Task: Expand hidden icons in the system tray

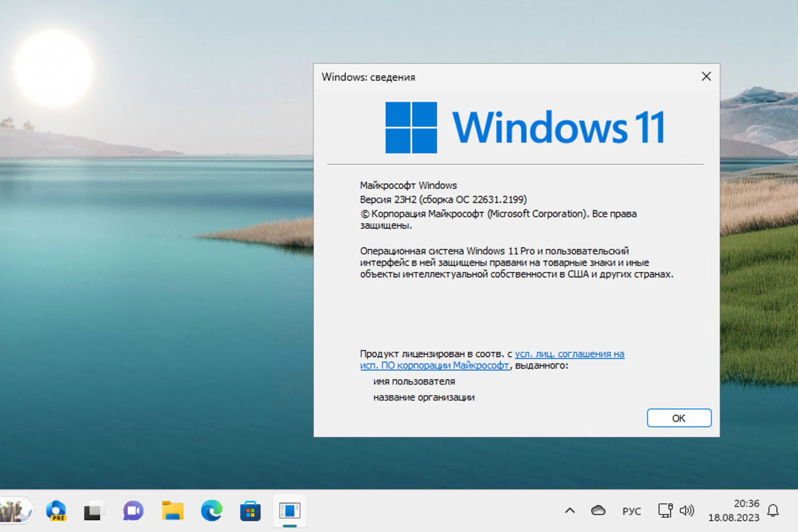Action: pos(570,511)
